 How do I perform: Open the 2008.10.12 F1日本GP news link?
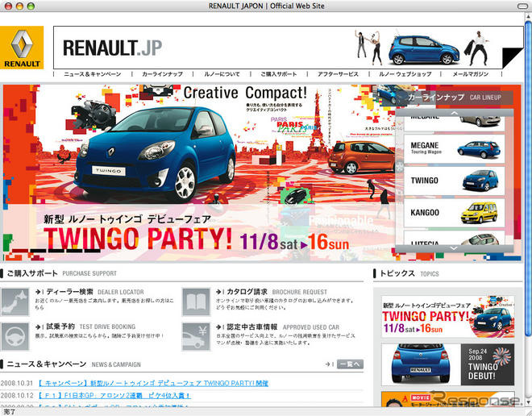(114, 396)
